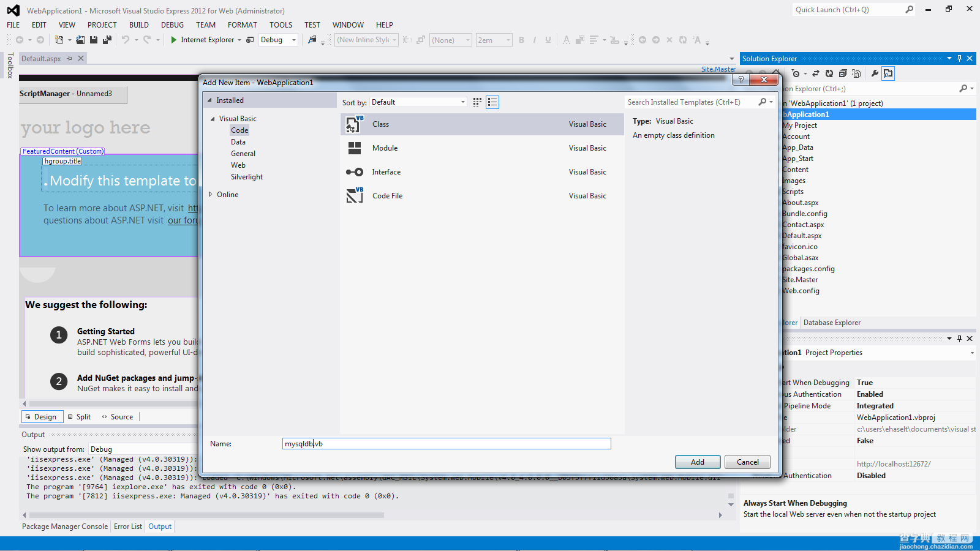This screenshot has width=980, height=551.
Task: Select the Interface template row
Action: [482, 172]
